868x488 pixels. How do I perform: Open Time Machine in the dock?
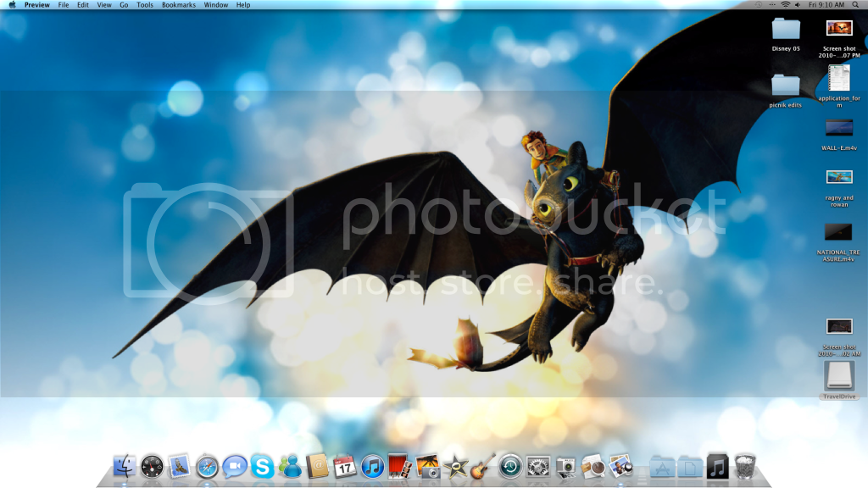pyautogui.click(x=509, y=466)
